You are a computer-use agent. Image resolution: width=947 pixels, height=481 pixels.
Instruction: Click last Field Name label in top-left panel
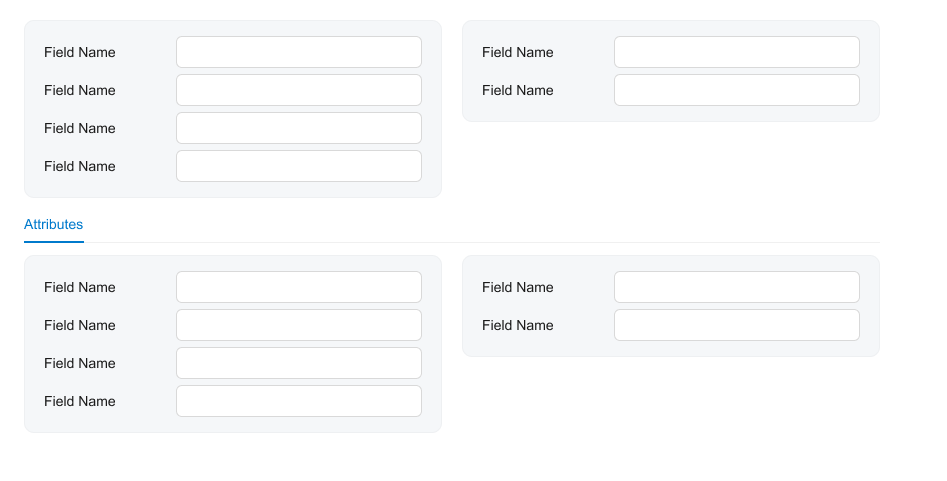pyautogui.click(x=80, y=166)
